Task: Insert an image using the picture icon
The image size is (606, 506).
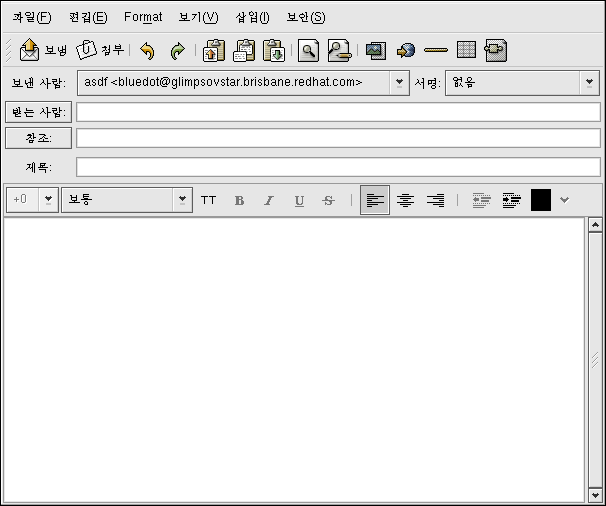Action: tap(375, 50)
